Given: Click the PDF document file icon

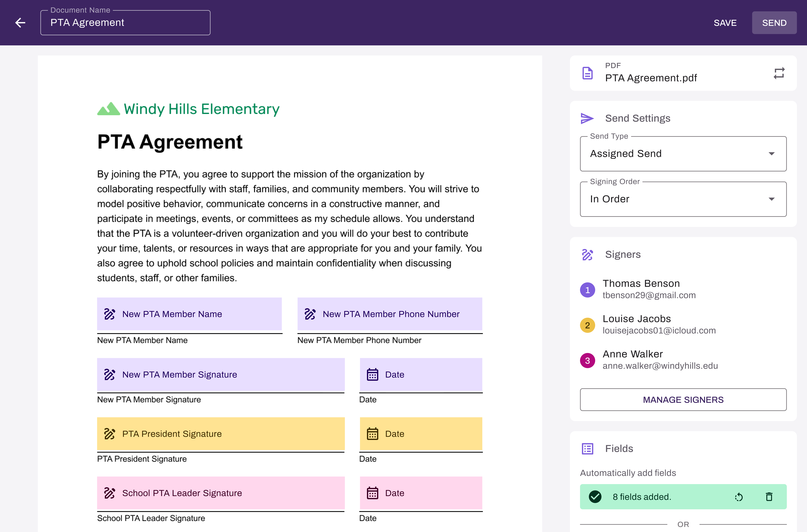Looking at the screenshot, I should point(587,73).
